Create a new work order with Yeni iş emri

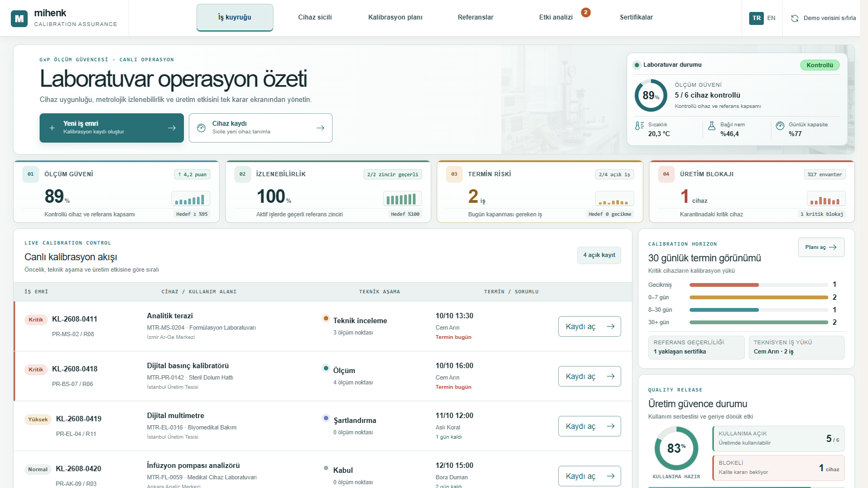pyautogui.click(x=112, y=128)
